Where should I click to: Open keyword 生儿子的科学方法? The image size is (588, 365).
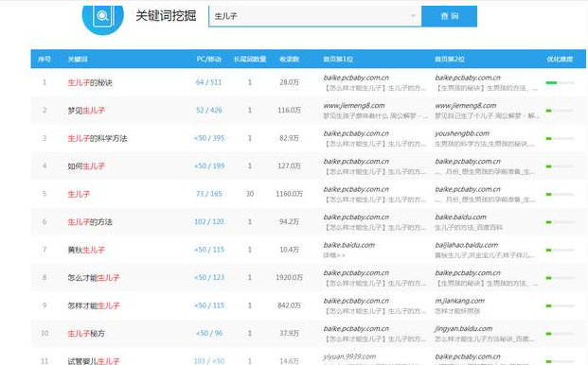click(98, 138)
